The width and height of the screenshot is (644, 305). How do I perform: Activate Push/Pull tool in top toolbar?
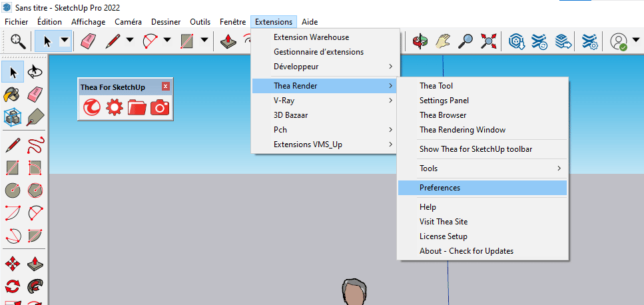228,41
